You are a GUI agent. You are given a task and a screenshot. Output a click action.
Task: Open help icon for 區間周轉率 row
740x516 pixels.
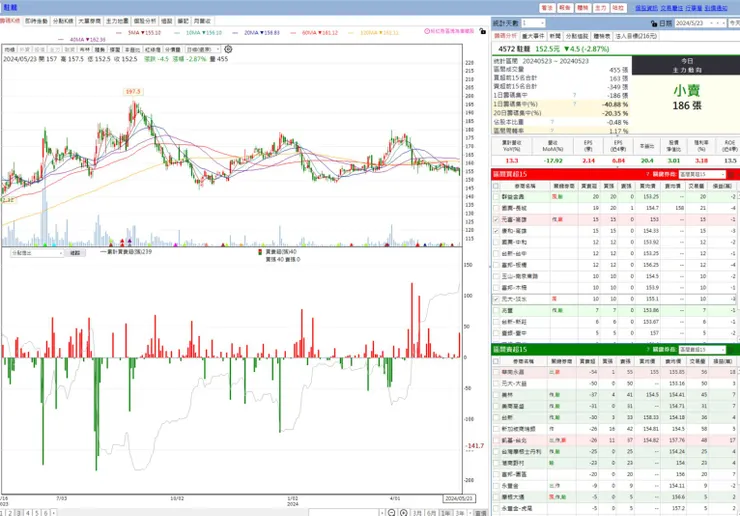(552, 131)
